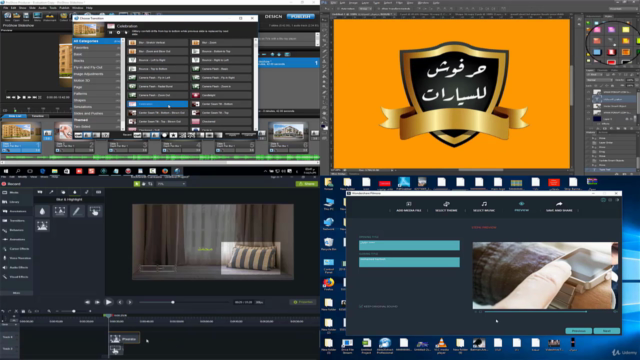640x360 pixels.
Task: Open Recycle Bin desktop icon
Action: point(329,244)
